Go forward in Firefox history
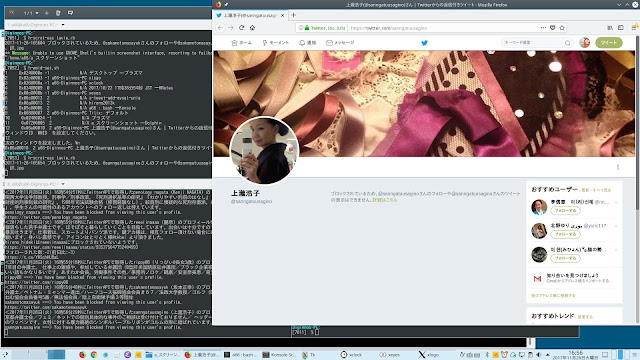The width and height of the screenshot is (640, 360). [231, 28]
